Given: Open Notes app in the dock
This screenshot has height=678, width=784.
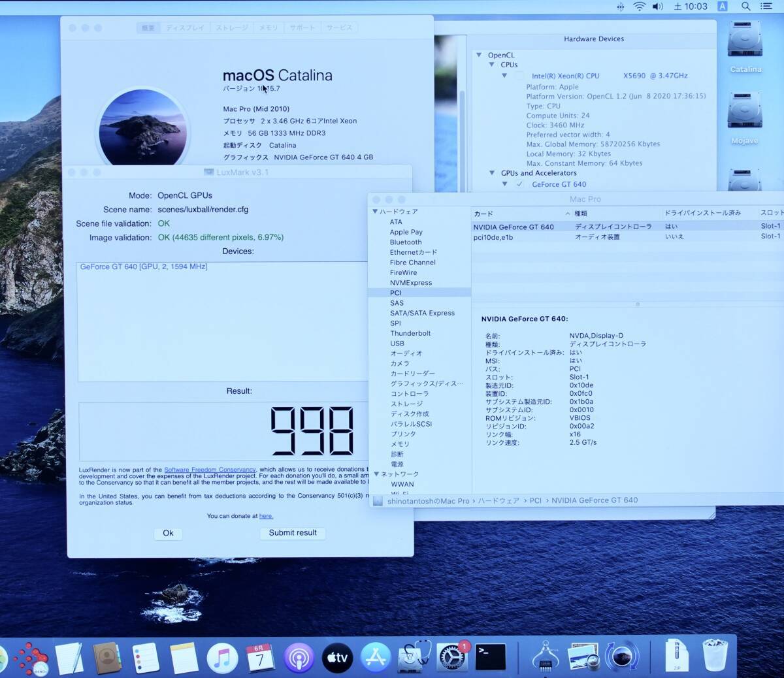Looking at the screenshot, I should 184,657.
